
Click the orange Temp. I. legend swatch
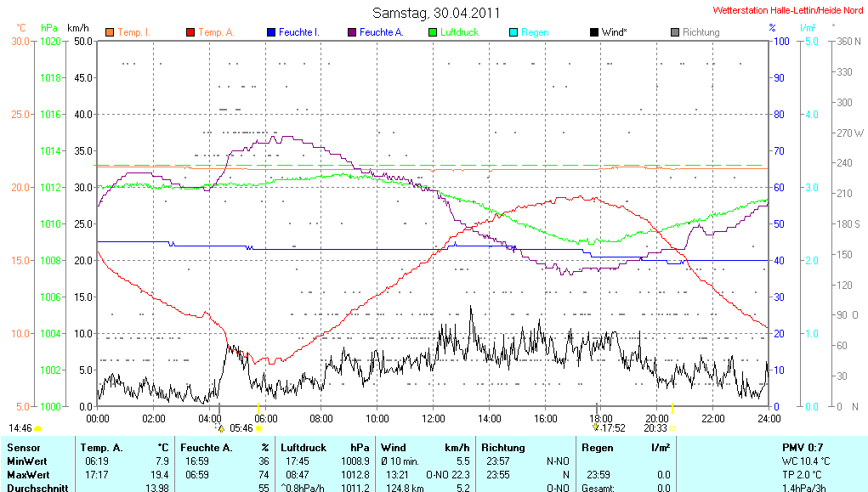(110, 32)
